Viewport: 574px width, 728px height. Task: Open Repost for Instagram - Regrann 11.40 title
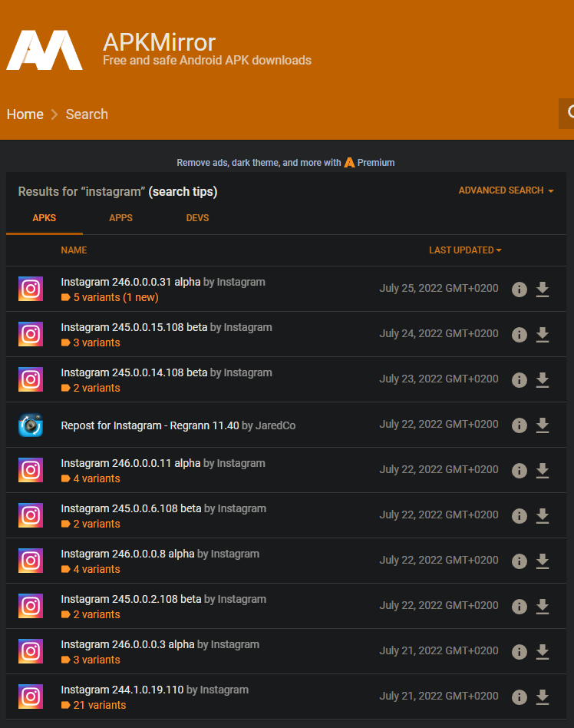pos(150,425)
